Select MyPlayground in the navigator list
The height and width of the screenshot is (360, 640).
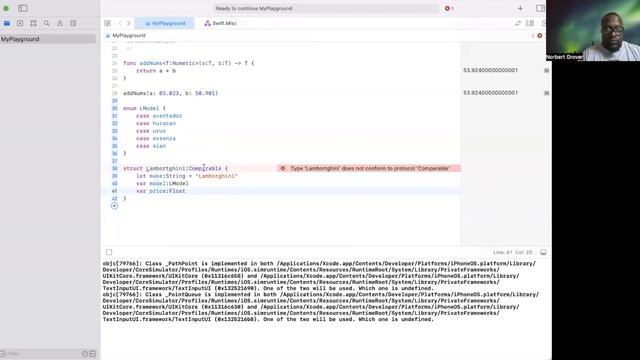(48, 39)
